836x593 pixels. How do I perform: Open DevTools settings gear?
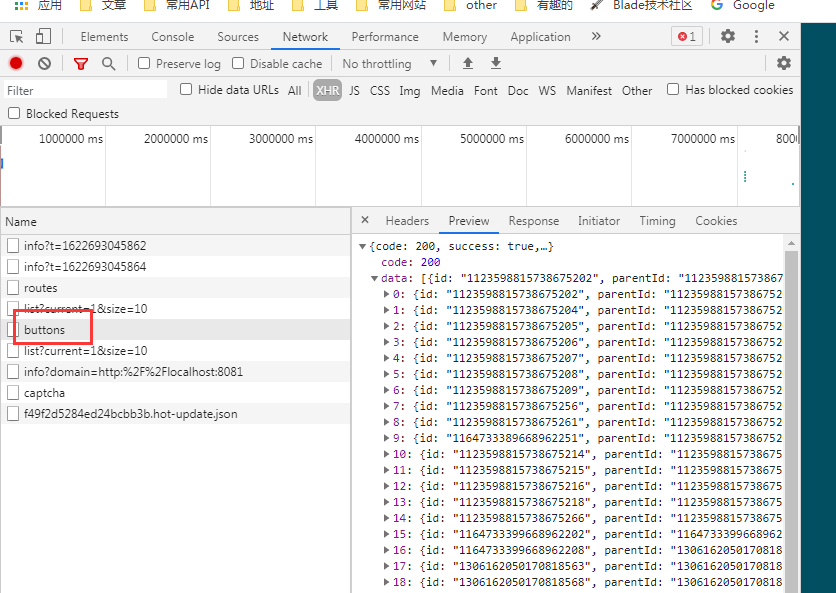point(728,36)
